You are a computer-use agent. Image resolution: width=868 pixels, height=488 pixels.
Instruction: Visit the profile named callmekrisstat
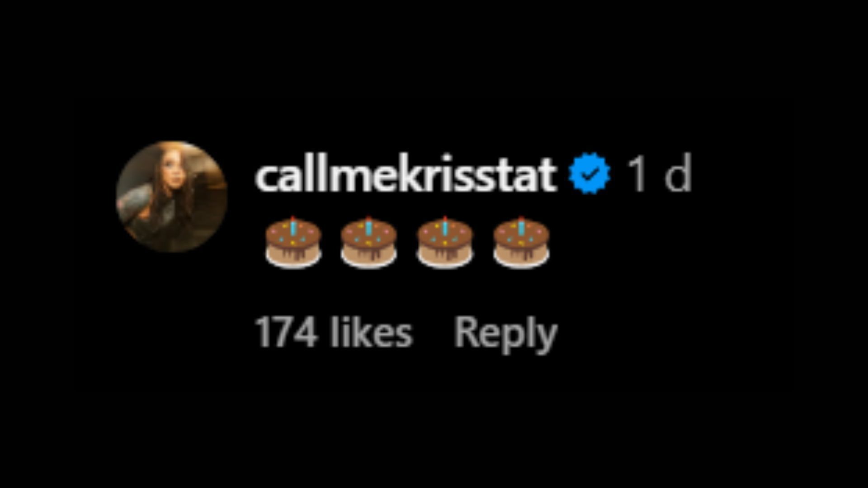point(405,175)
